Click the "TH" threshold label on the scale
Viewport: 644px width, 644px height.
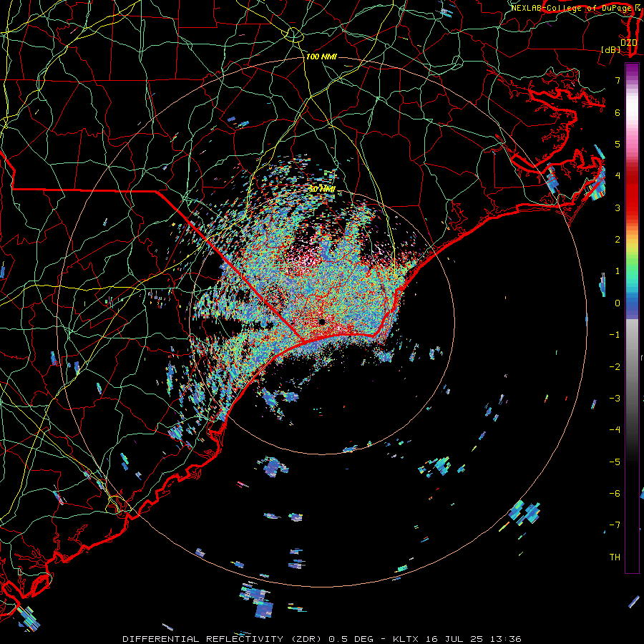coord(615,557)
